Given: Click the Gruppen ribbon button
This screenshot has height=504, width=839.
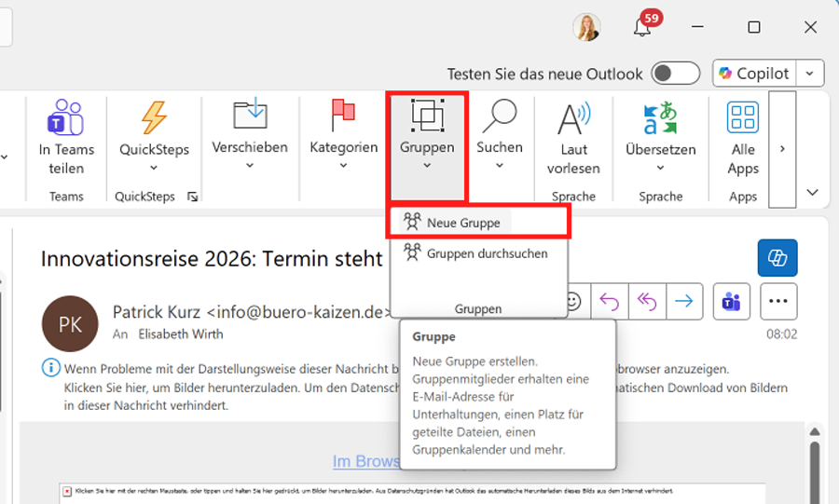Looking at the screenshot, I should (x=427, y=146).
